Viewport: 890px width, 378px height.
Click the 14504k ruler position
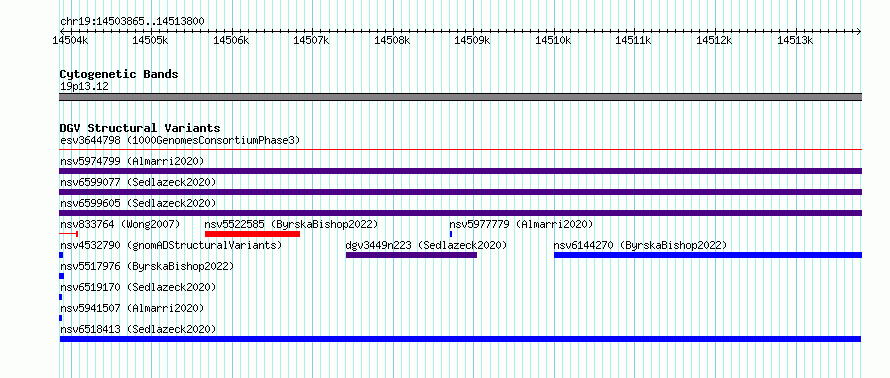coord(71,40)
